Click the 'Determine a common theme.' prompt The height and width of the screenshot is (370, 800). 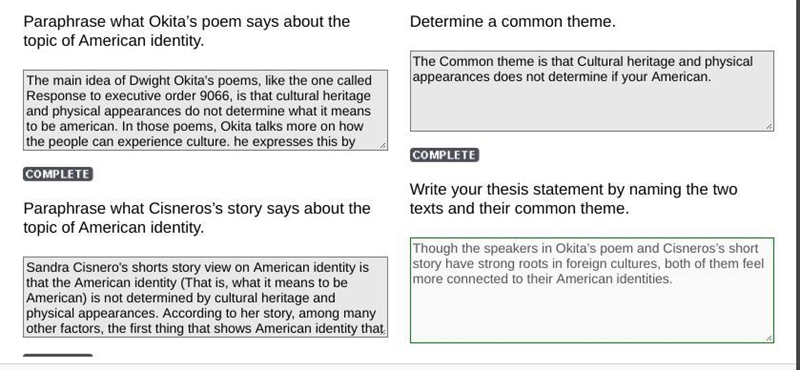513,21
